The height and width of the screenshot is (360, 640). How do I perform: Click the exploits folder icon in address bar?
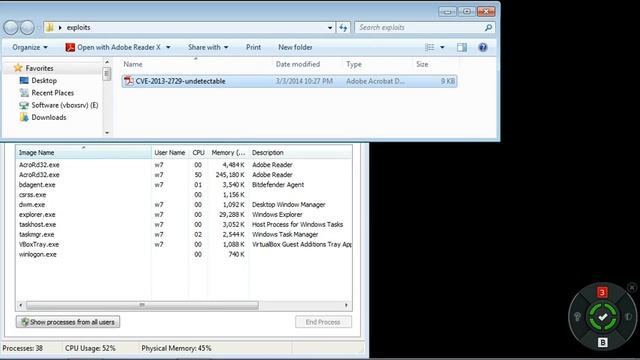click(49, 27)
